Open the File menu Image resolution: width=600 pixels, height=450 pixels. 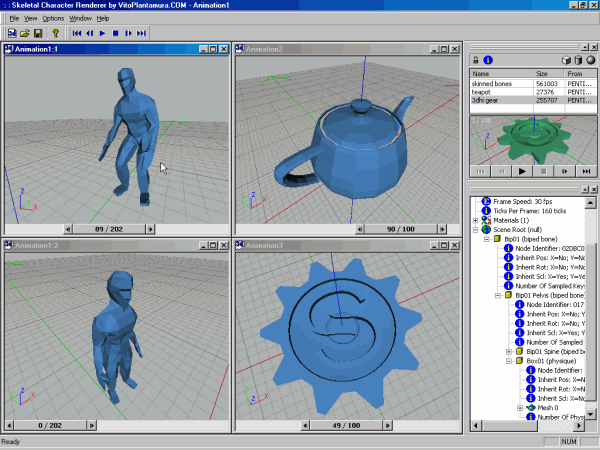[x=14, y=18]
